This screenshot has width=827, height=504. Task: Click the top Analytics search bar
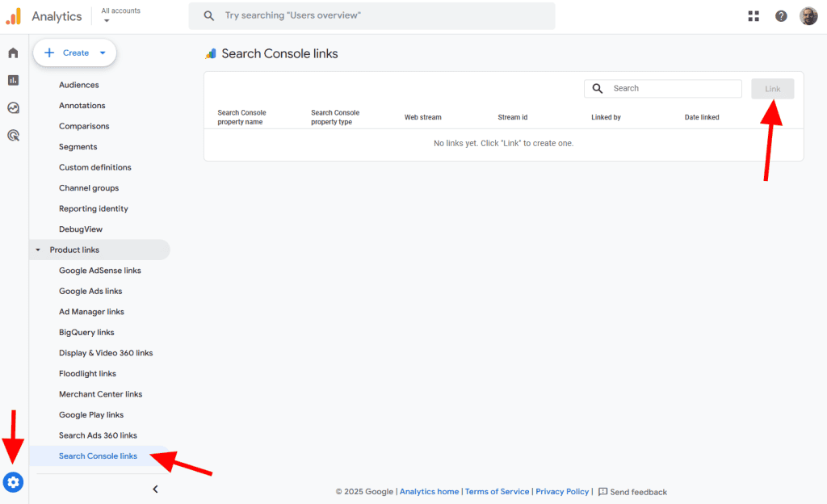[372, 16]
